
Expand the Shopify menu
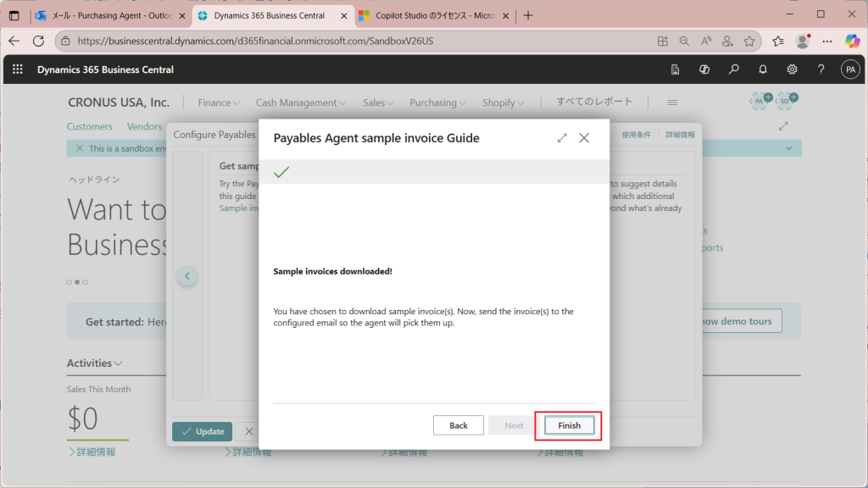coord(503,103)
